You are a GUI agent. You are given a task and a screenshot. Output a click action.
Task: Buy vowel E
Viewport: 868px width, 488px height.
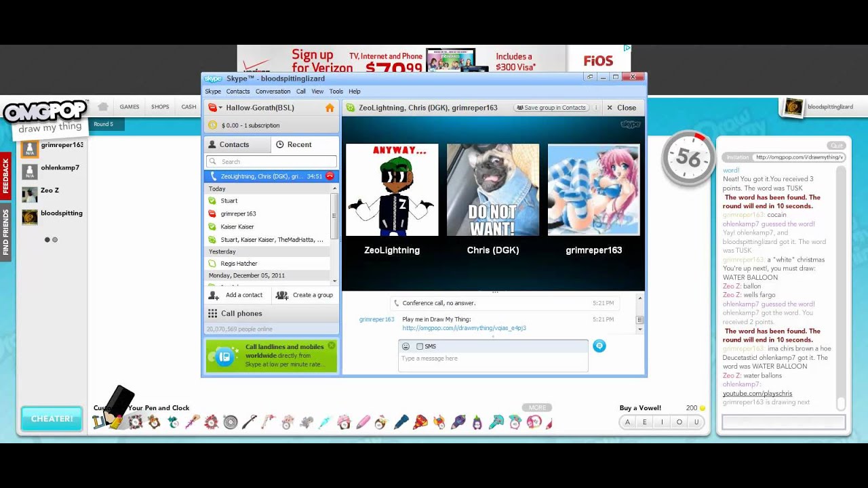click(644, 422)
